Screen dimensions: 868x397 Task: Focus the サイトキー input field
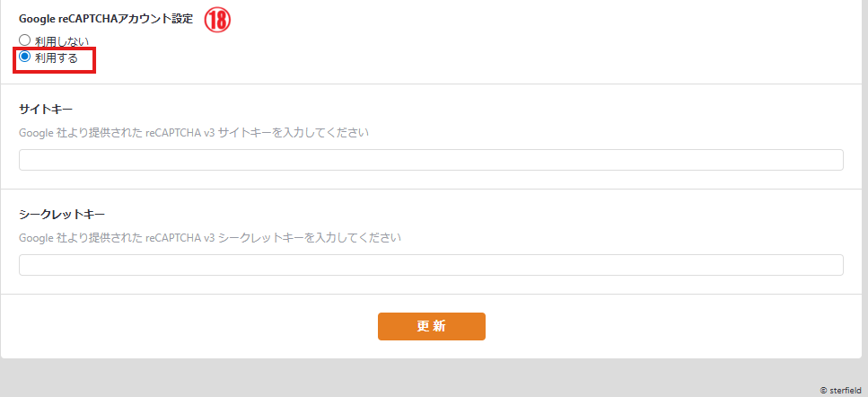(431, 160)
